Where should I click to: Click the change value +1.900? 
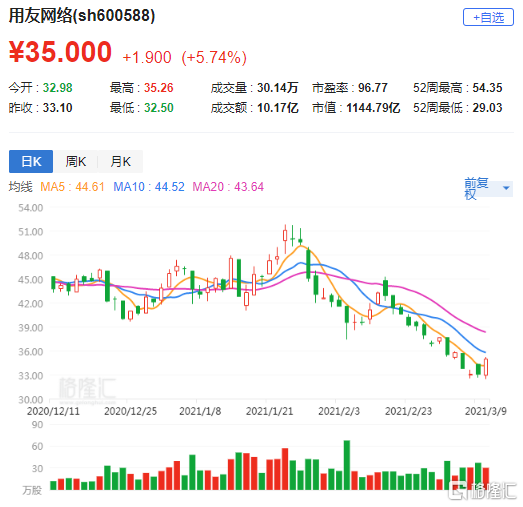click(x=147, y=57)
